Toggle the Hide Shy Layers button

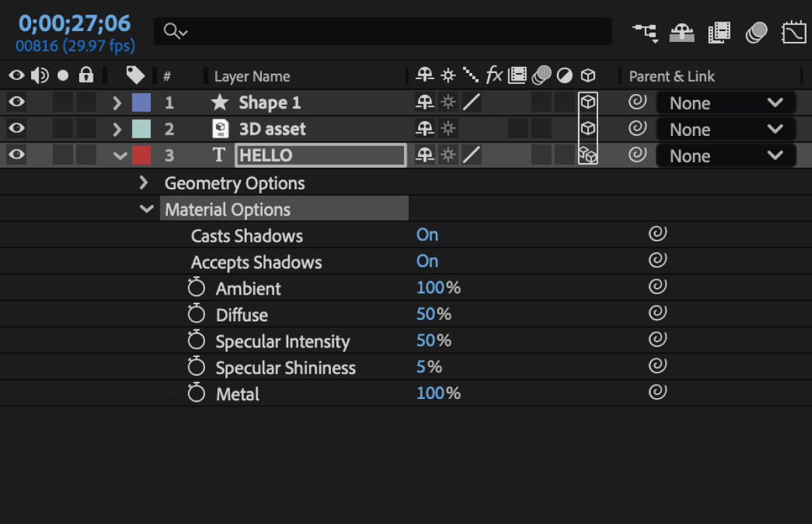point(682,31)
